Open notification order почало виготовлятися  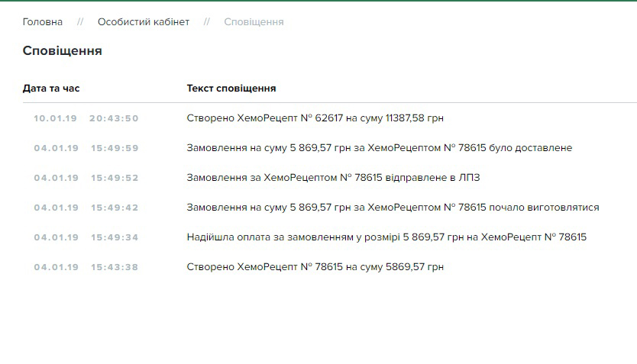pos(393,208)
